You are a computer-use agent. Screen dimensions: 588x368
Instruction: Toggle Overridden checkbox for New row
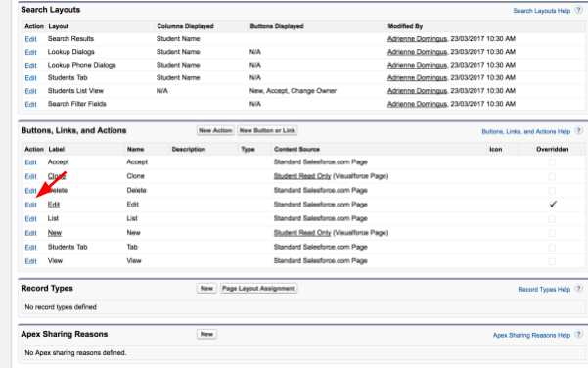tap(552, 233)
